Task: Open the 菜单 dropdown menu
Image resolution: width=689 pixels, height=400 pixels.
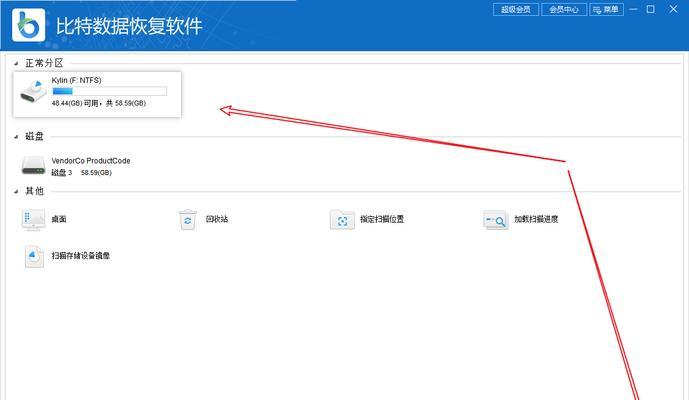Action: pyautogui.click(x=606, y=9)
